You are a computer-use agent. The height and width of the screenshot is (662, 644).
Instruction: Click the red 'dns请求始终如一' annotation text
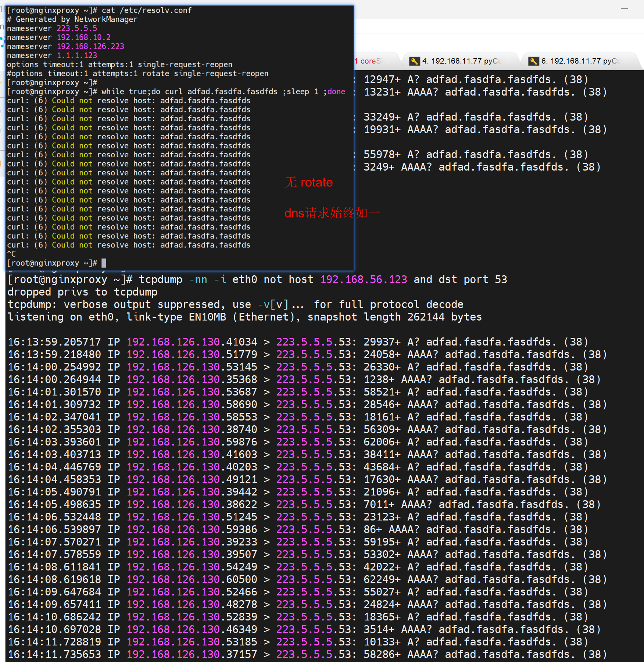click(x=332, y=213)
